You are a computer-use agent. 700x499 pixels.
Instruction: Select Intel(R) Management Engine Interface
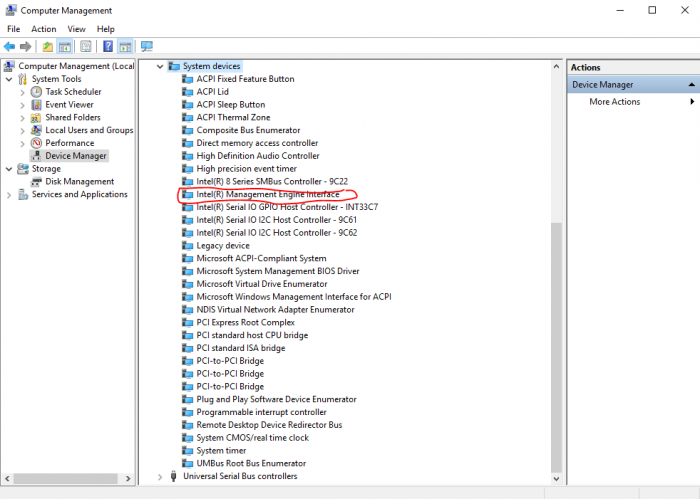268,195
